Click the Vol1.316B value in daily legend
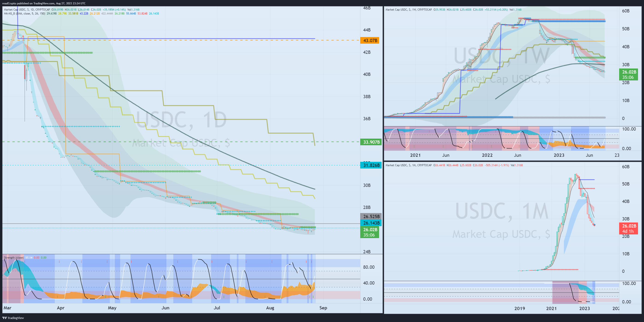The height and width of the screenshot is (322, 644). pos(133,9)
